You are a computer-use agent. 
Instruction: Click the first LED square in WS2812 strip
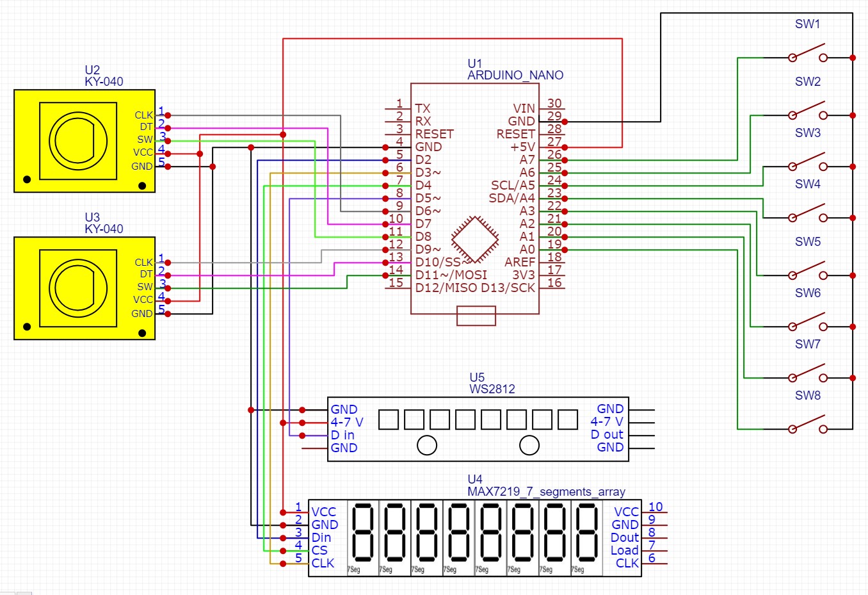click(389, 420)
